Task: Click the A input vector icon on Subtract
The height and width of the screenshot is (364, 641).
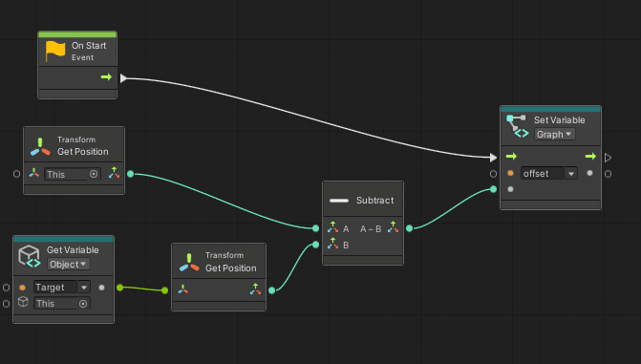Action: coord(332,227)
